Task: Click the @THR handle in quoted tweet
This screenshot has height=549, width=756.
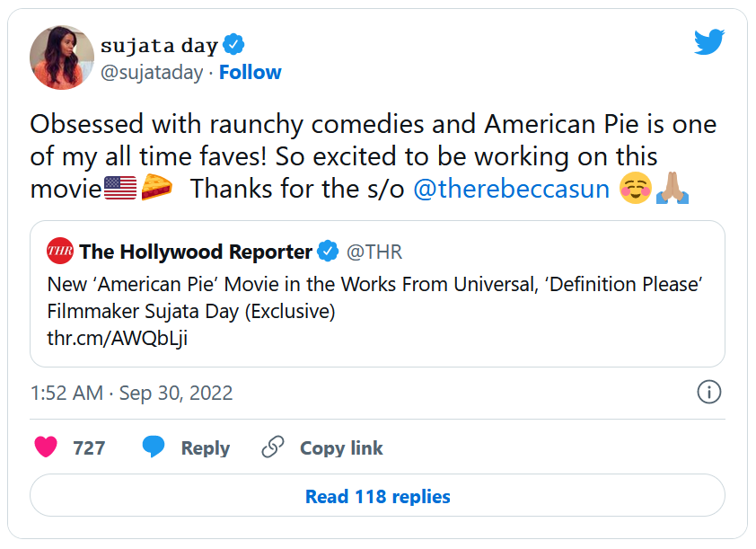Action: point(374,252)
